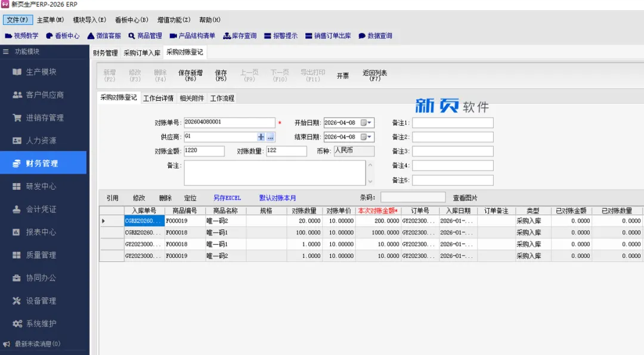Open the 看板中心(B) menu

tap(131, 20)
